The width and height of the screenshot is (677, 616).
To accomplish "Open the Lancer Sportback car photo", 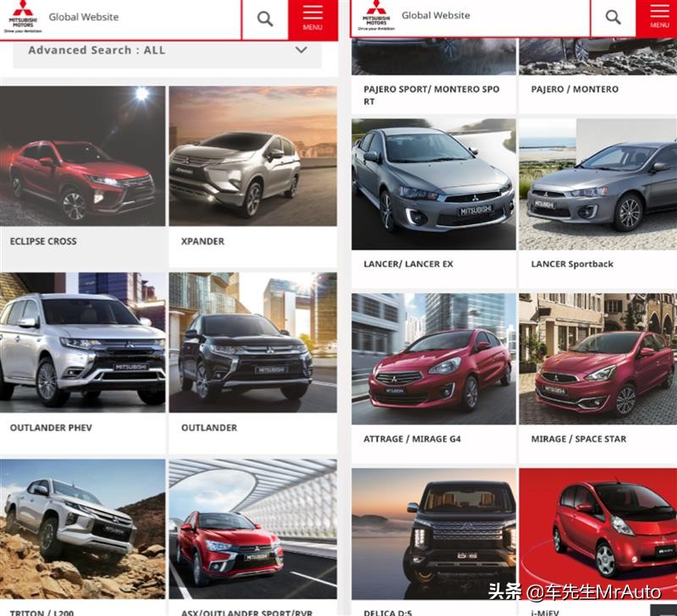I will [598, 184].
